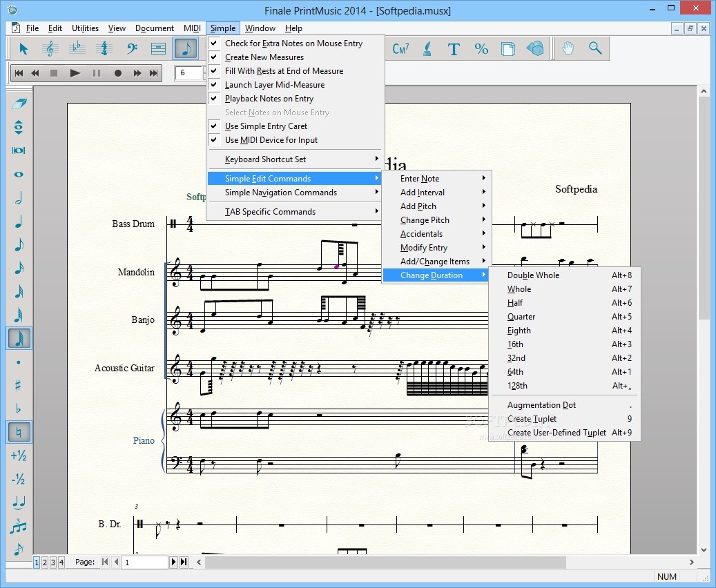Viewport: 716px width, 588px height.
Task: Uncheck Check for Extra Notes on Mouse Entry
Action: point(295,43)
